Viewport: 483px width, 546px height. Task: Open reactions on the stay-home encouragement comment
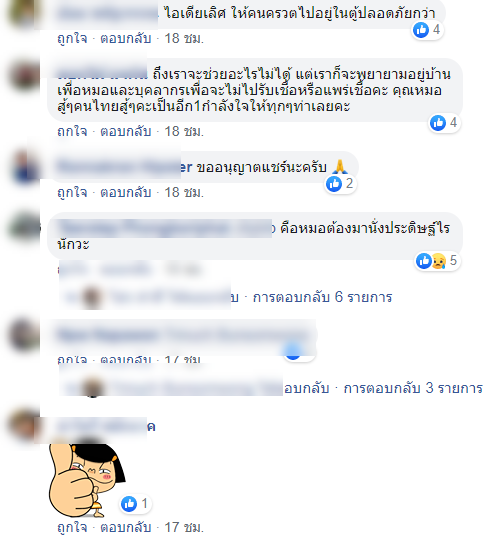tap(444, 123)
